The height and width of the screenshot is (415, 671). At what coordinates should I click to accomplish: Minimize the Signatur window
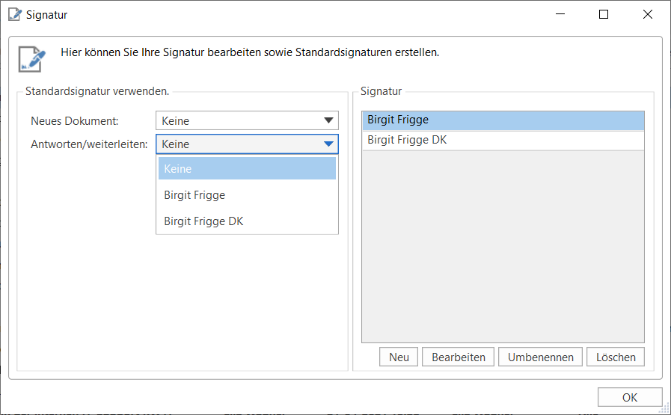click(x=559, y=15)
